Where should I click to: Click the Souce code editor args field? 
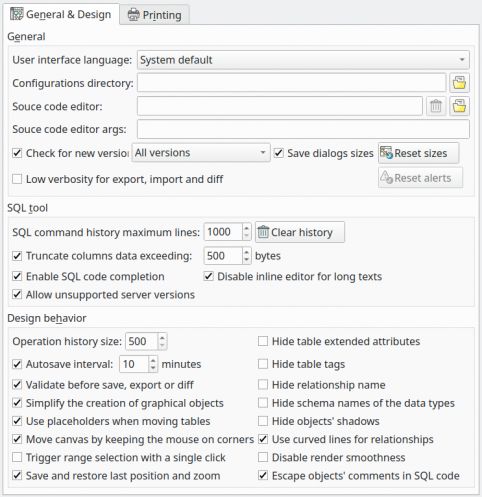pyautogui.click(x=303, y=129)
